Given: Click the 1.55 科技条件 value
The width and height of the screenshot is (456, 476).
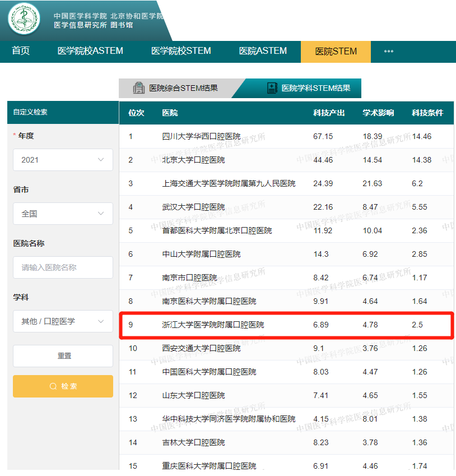Looking at the screenshot, I should pos(419,395).
